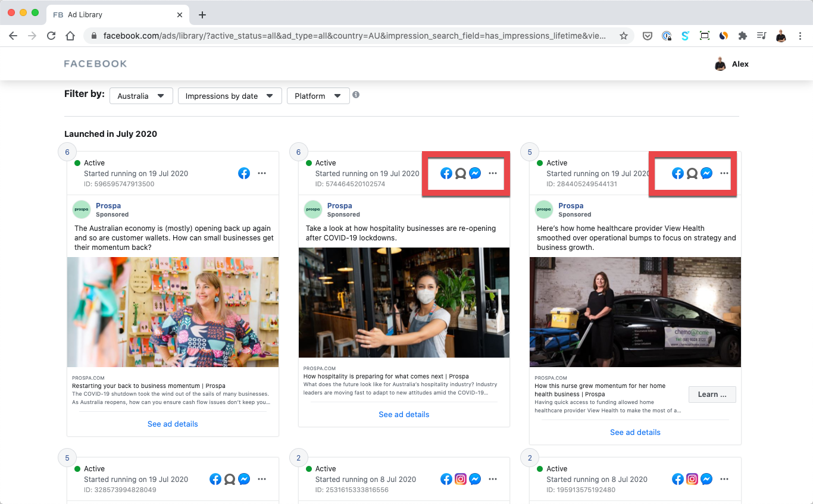Open options menu for ad ID 195913575192480
Screen dimensions: 813x504
click(x=724, y=479)
